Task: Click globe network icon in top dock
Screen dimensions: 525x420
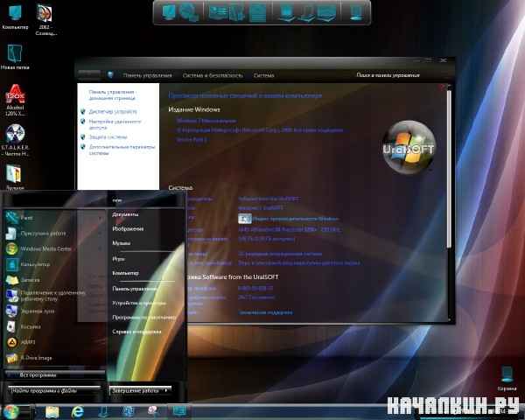Action: pos(187,13)
